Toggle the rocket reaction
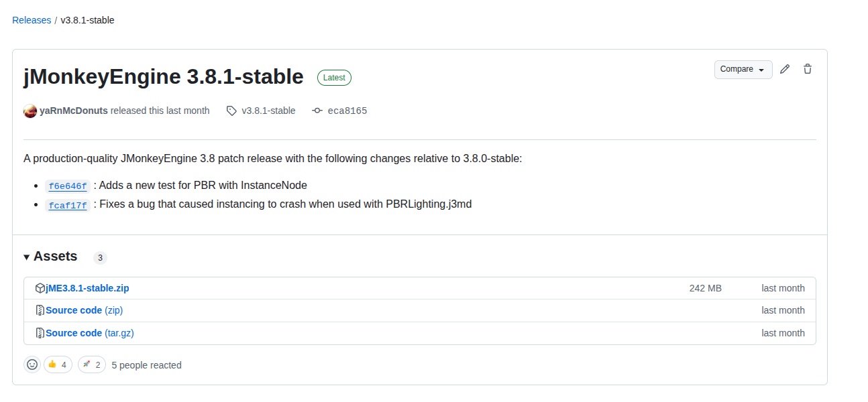This screenshot has width=868, height=402. tap(92, 364)
